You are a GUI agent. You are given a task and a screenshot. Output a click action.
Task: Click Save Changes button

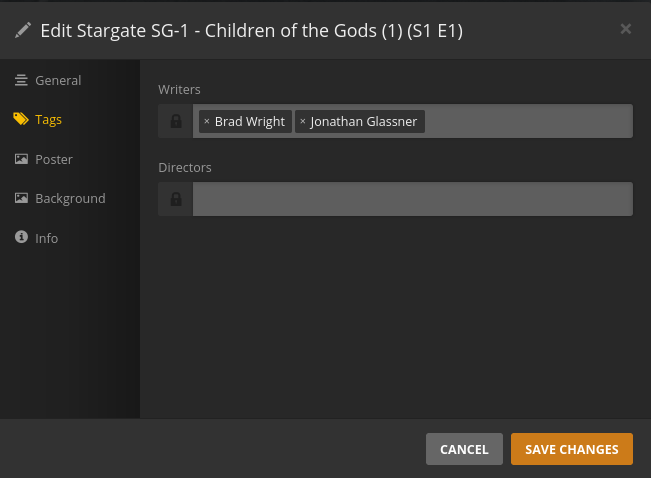click(x=571, y=449)
